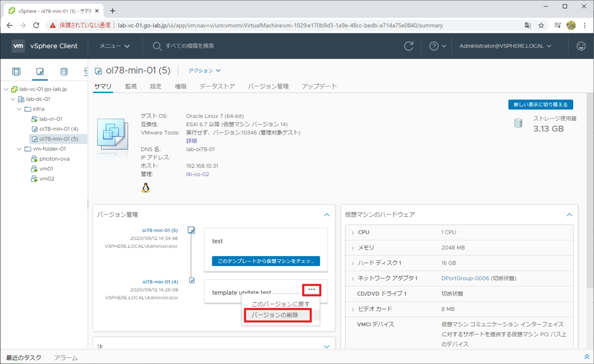Expand the notes panel chevron
The width and height of the screenshot is (594, 364).
pos(326,347)
